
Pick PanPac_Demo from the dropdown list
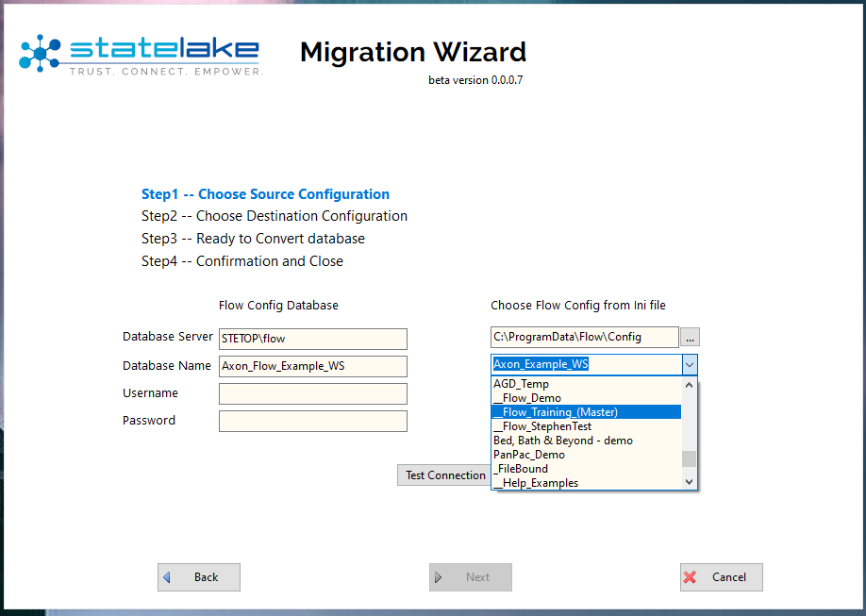(586, 455)
